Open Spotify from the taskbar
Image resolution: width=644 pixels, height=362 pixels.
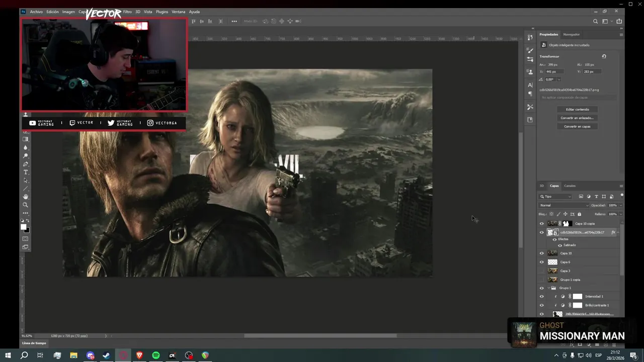click(156, 355)
